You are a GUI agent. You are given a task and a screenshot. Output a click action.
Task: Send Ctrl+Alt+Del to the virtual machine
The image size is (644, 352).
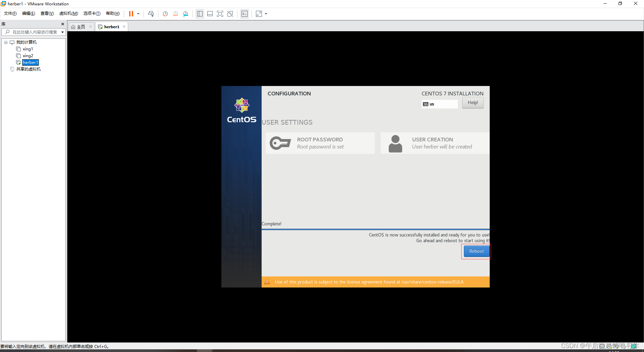151,14
